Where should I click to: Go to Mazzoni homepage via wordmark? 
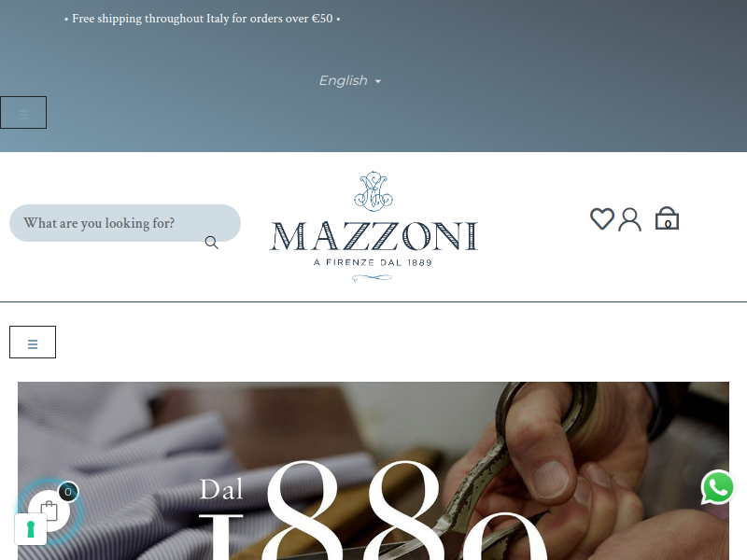[373, 236]
